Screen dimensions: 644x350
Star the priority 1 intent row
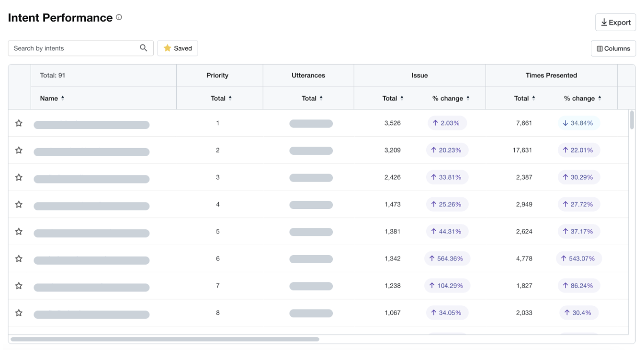coord(19,123)
